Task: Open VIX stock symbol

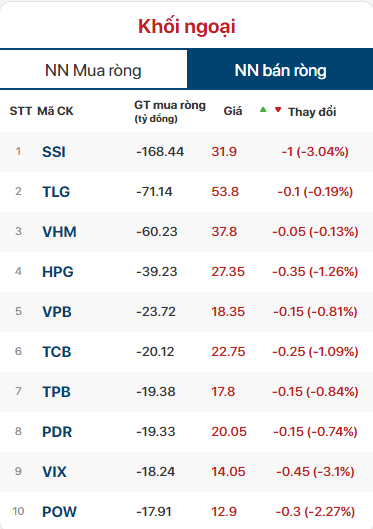Action: click(x=54, y=472)
